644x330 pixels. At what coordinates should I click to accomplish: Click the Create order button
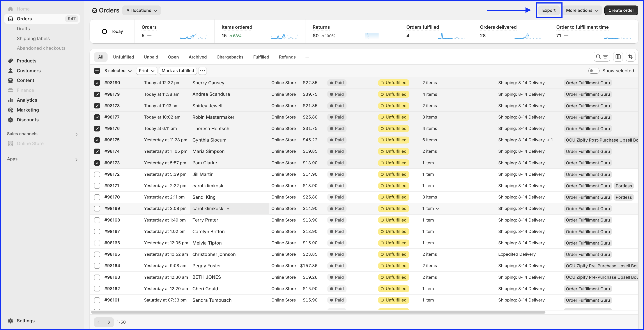pos(621,11)
